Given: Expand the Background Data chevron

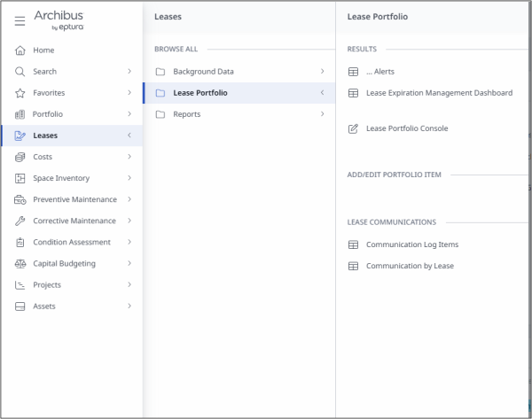Looking at the screenshot, I should coord(323,71).
